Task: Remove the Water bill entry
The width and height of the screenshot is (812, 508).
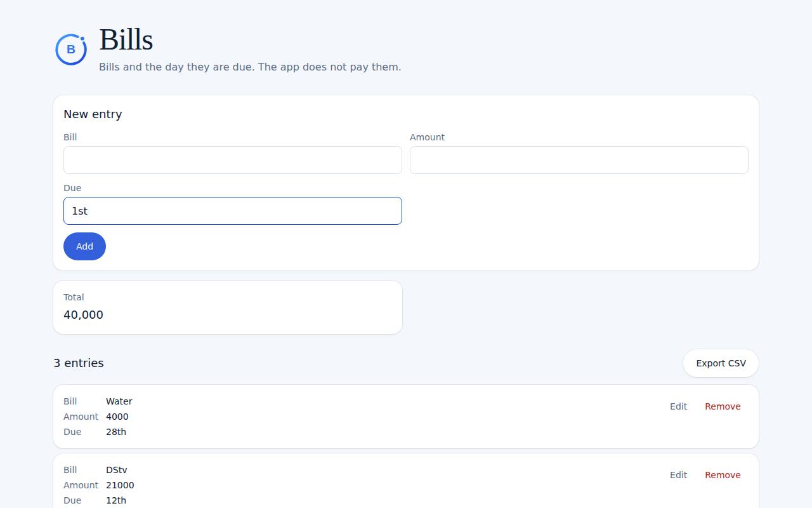Action: pos(723,406)
